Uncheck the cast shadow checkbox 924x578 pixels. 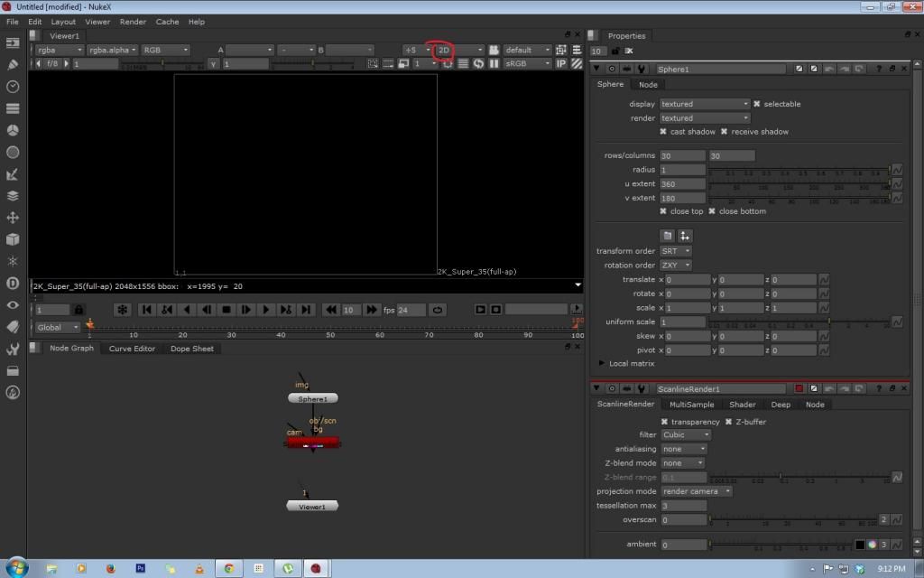(664, 132)
